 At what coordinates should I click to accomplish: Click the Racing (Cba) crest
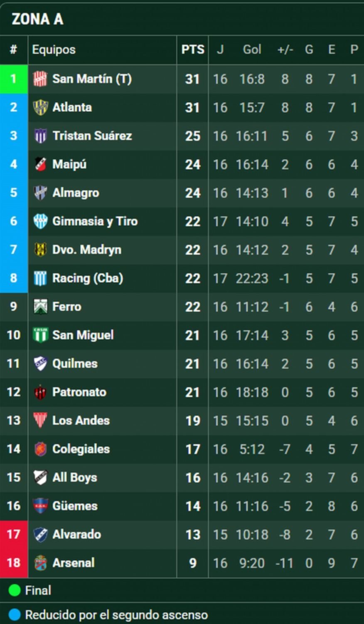(40, 278)
